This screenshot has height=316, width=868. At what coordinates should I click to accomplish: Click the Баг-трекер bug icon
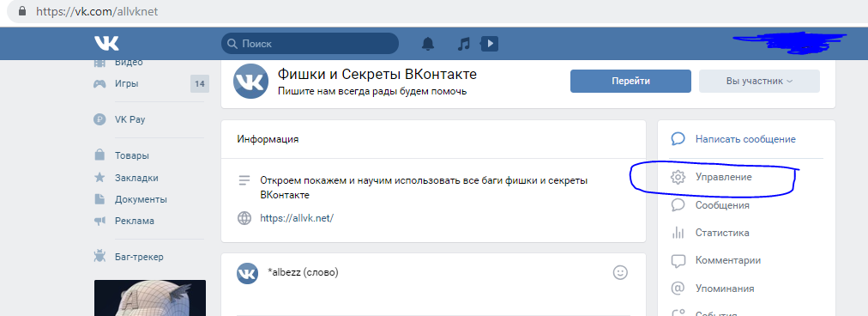[99, 256]
